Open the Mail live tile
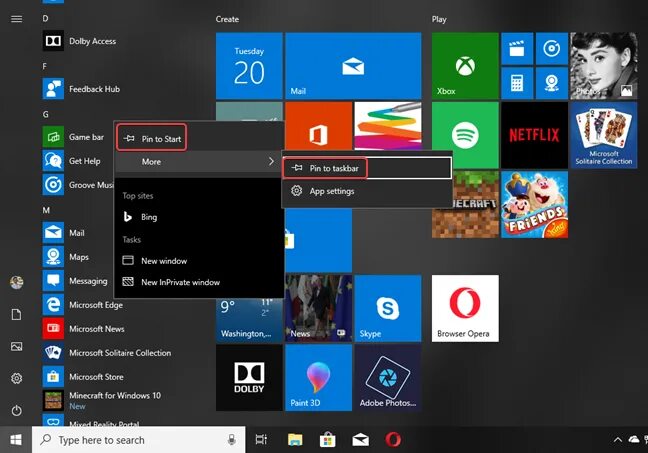The height and width of the screenshot is (453, 648). coord(353,66)
